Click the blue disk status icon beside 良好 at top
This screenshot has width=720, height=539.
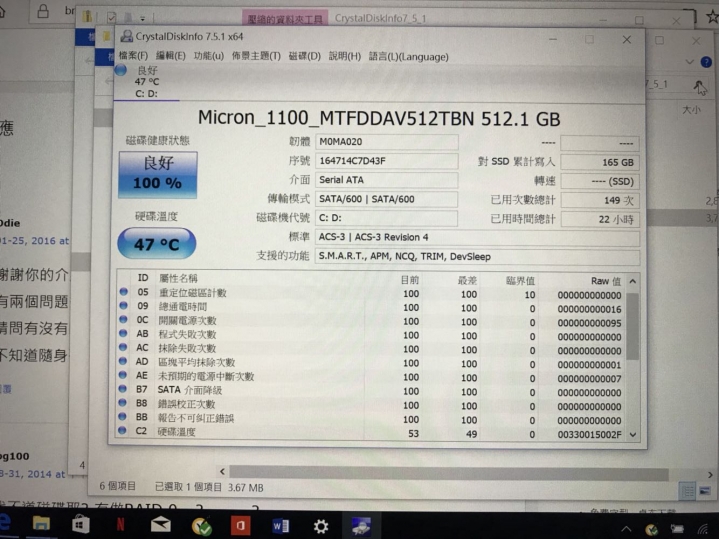(x=121, y=70)
